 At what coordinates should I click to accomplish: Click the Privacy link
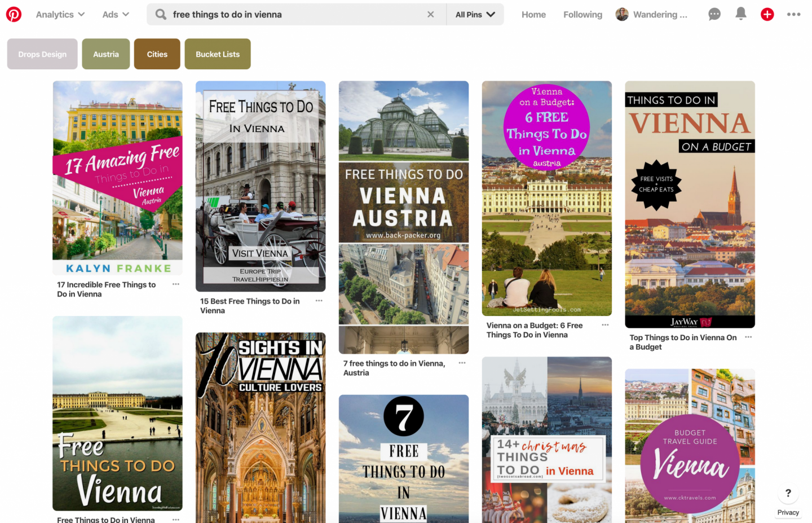(x=788, y=512)
